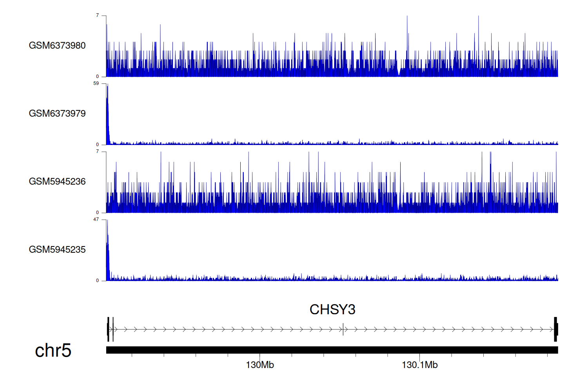Select the GSM5945235 track name
Screen dimensions: 588x384
(x=57, y=250)
